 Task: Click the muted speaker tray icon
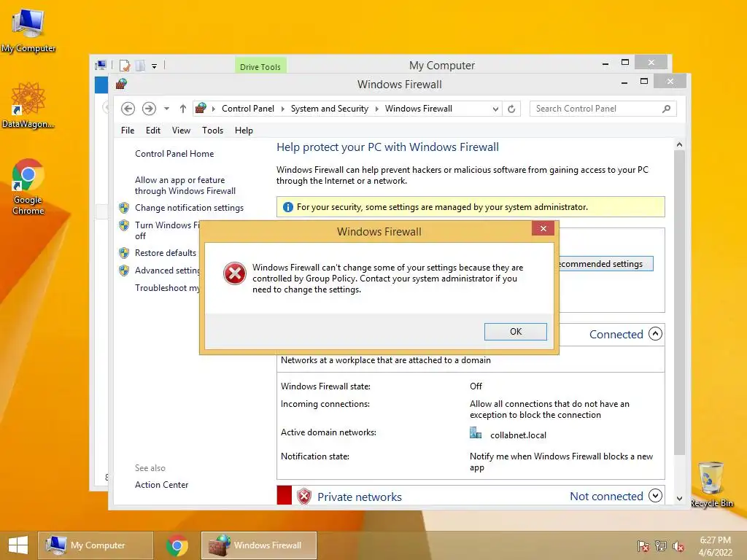(678, 546)
